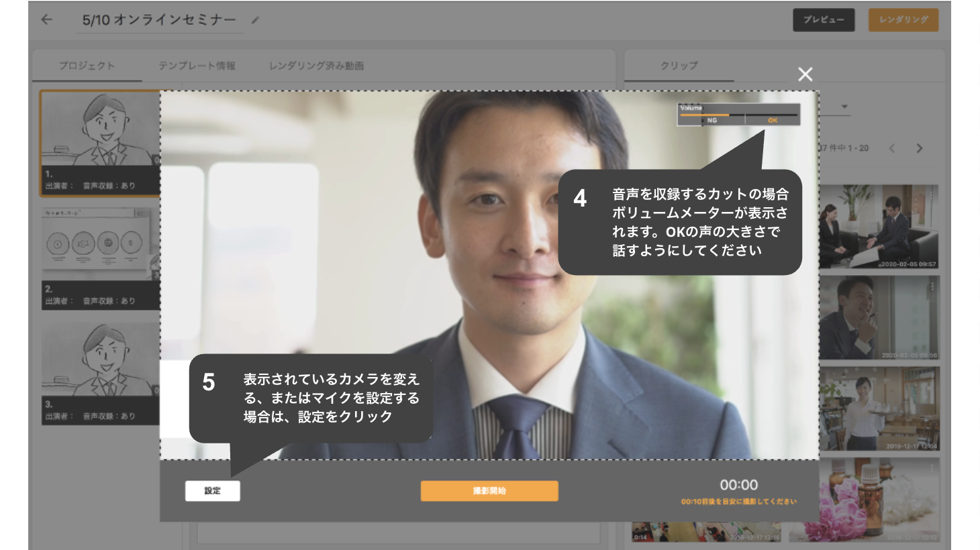This screenshot has height=550, width=980.
Task: Go to the next clip page with the right chevron
Action: click(x=920, y=148)
